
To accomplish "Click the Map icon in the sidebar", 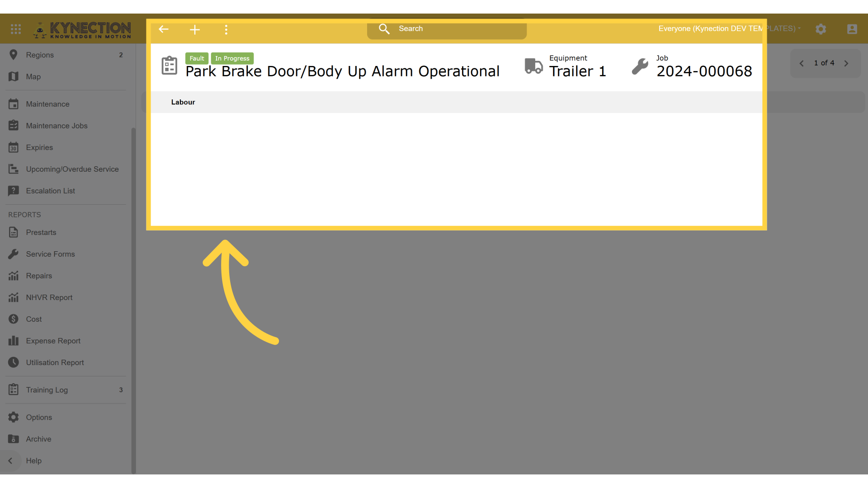I will click(x=14, y=76).
